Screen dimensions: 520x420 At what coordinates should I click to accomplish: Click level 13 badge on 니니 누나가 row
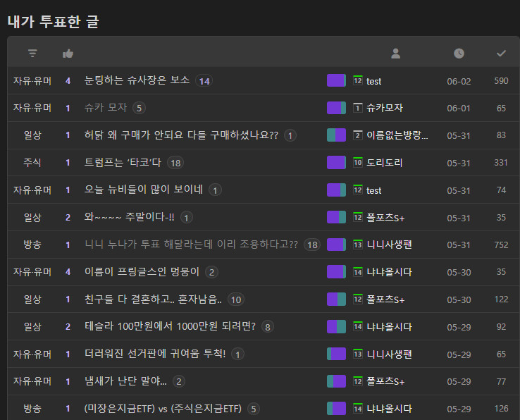point(357,245)
